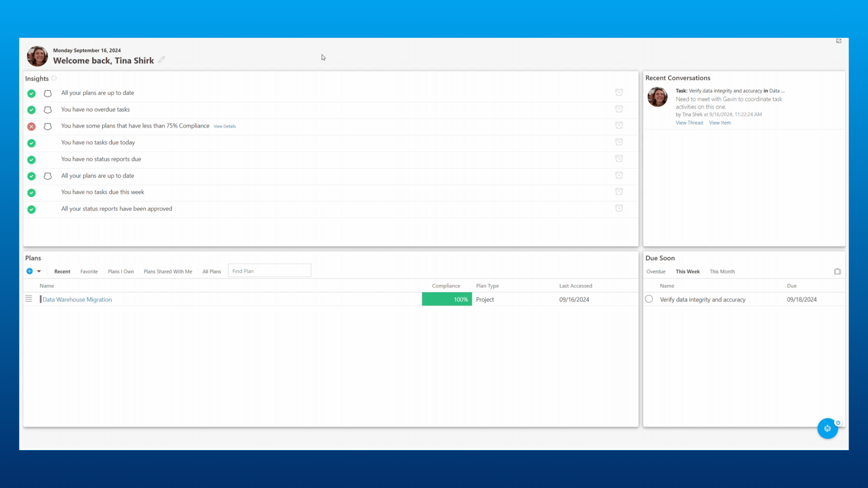This screenshot has width=868, height=488.
Task: Open the Data Warehouse Migration row menu icon
Action: (x=28, y=299)
